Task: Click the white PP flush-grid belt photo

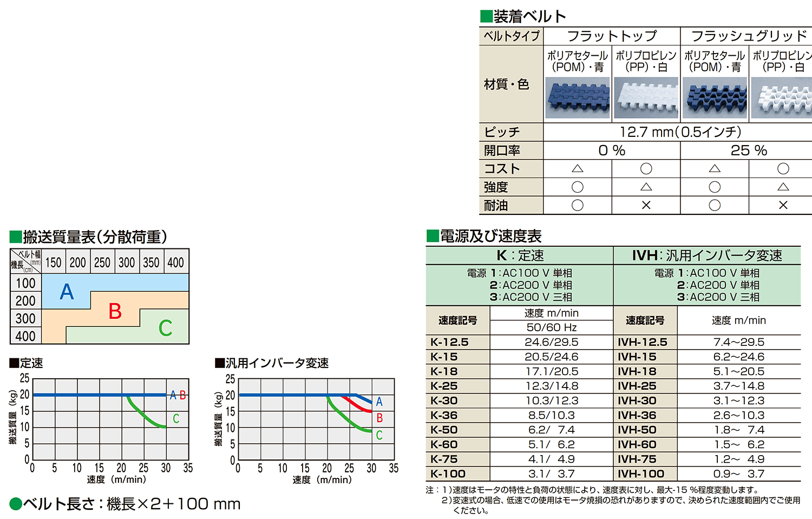Action: (781, 98)
